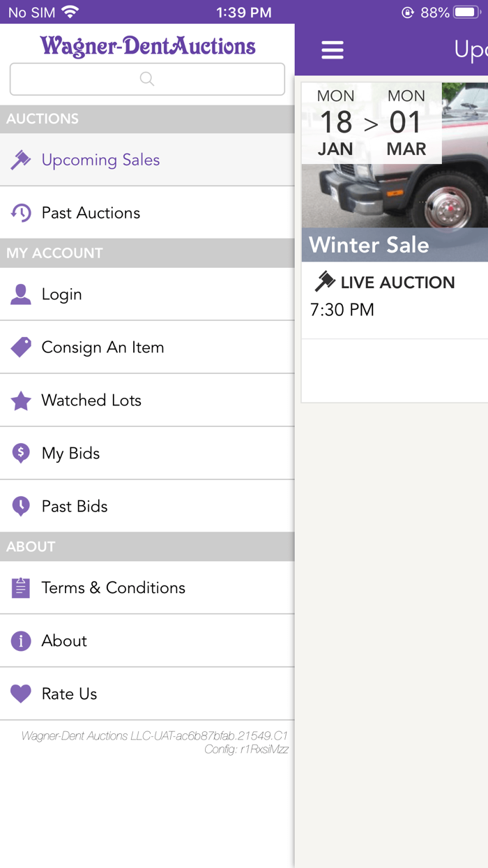Viewport: 488px width, 868px height.
Task: Click the Past Auctions clock icon
Action: coord(21,212)
